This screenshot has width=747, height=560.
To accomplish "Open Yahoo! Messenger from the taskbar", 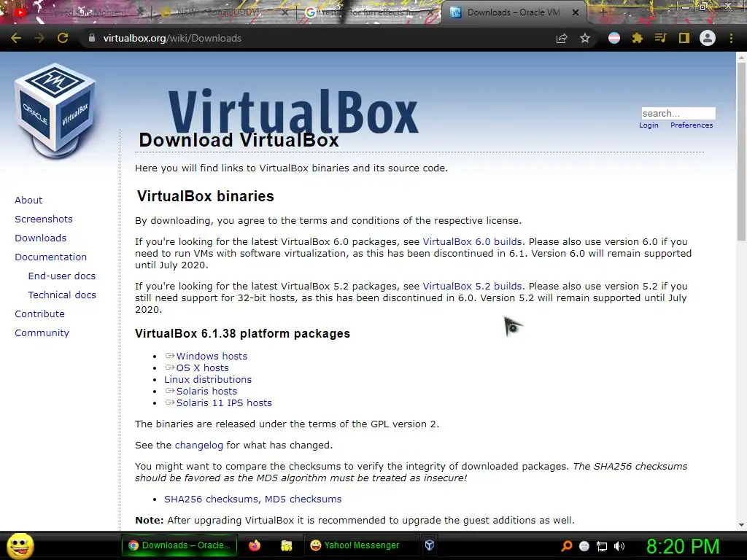I will [361, 545].
